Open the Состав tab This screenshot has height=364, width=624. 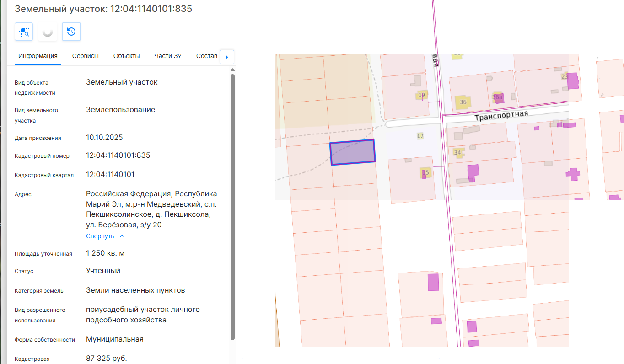[x=207, y=56]
